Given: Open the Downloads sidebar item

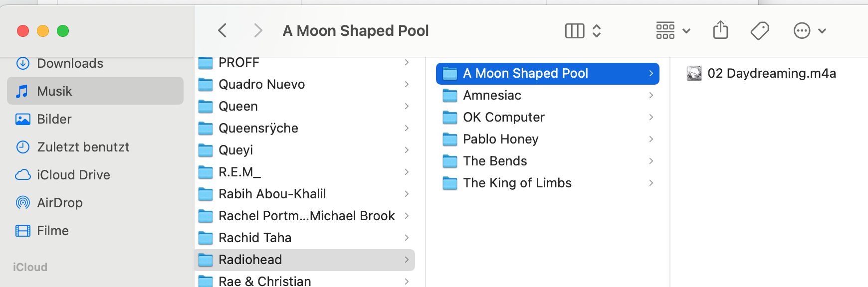Looking at the screenshot, I should (70, 63).
